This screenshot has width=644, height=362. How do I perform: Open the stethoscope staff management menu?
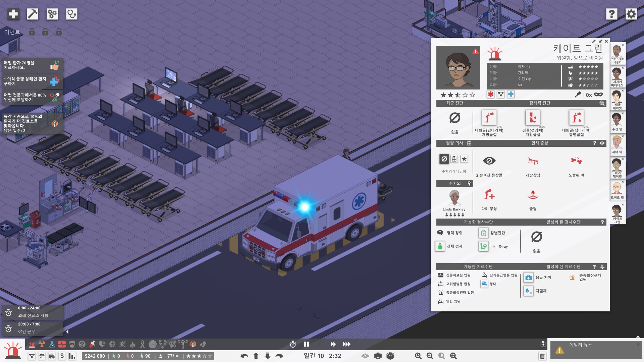(71, 14)
